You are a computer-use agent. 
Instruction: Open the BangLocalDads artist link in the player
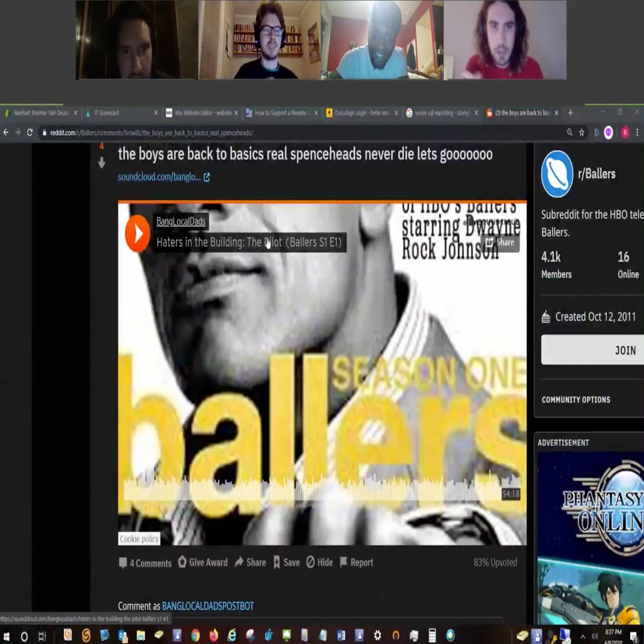pyautogui.click(x=181, y=221)
